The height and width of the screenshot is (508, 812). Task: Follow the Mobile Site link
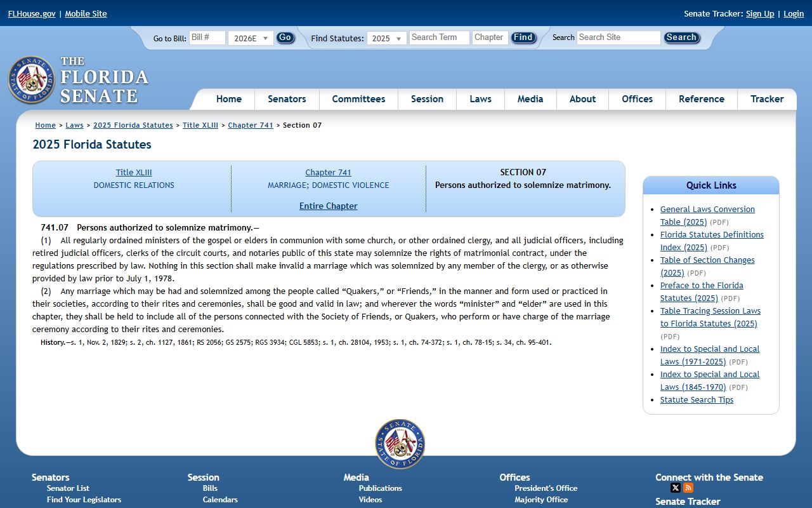coord(86,13)
